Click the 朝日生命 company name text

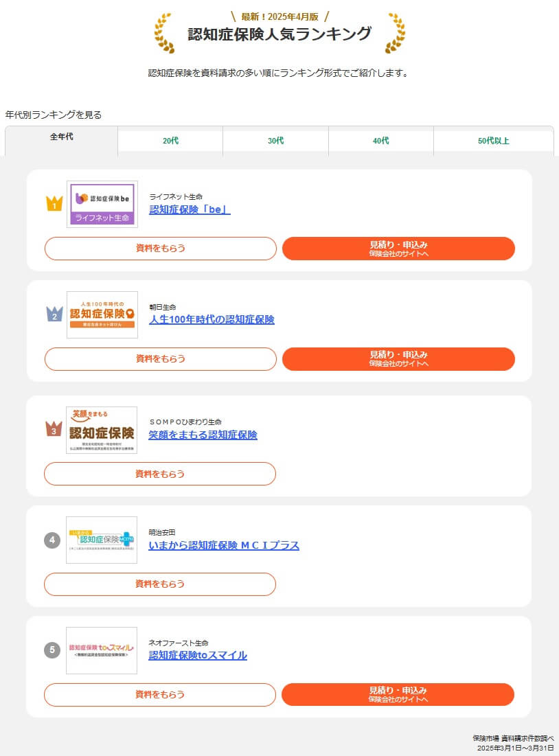[163, 307]
